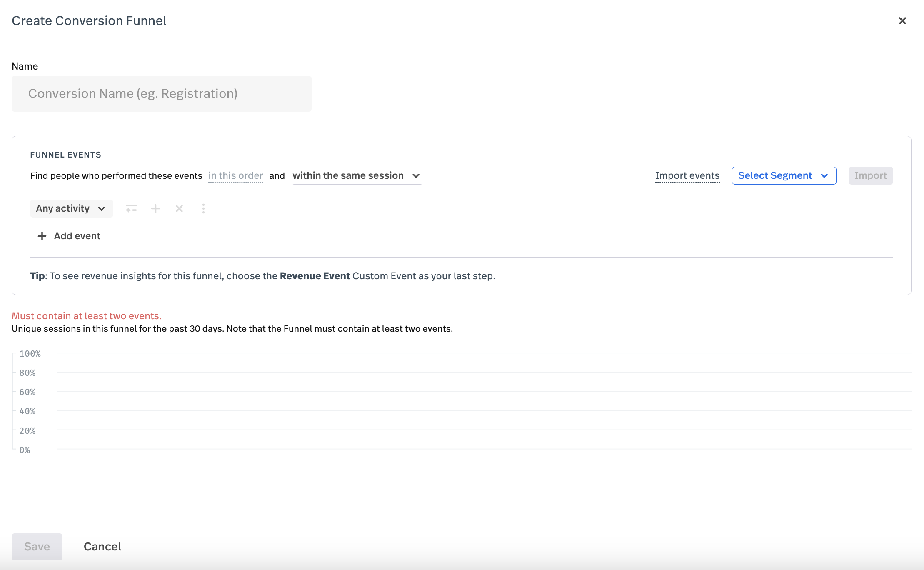This screenshot has width=924, height=570.
Task: Open the Any activity dropdown
Action: 71,208
